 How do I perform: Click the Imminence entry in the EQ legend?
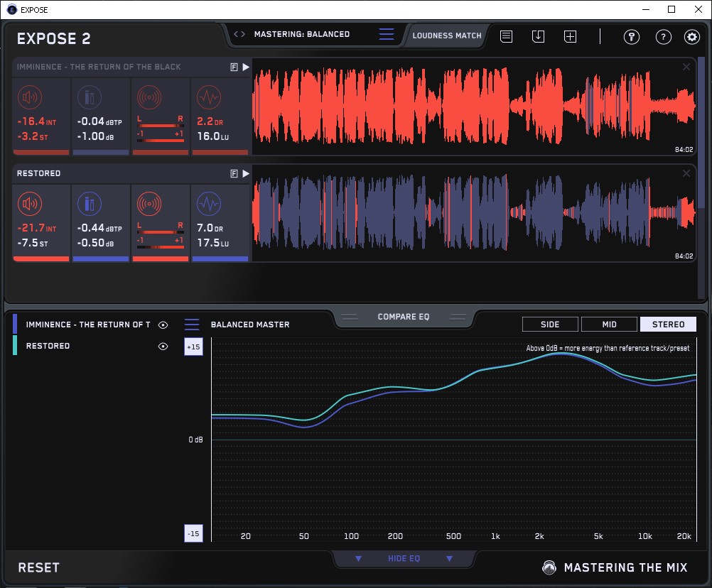click(88, 325)
